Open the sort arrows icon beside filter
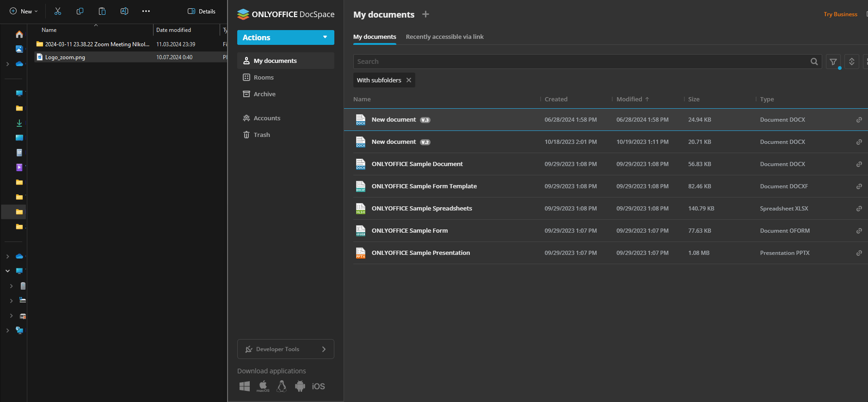Image resolution: width=868 pixels, height=402 pixels. pos(852,62)
